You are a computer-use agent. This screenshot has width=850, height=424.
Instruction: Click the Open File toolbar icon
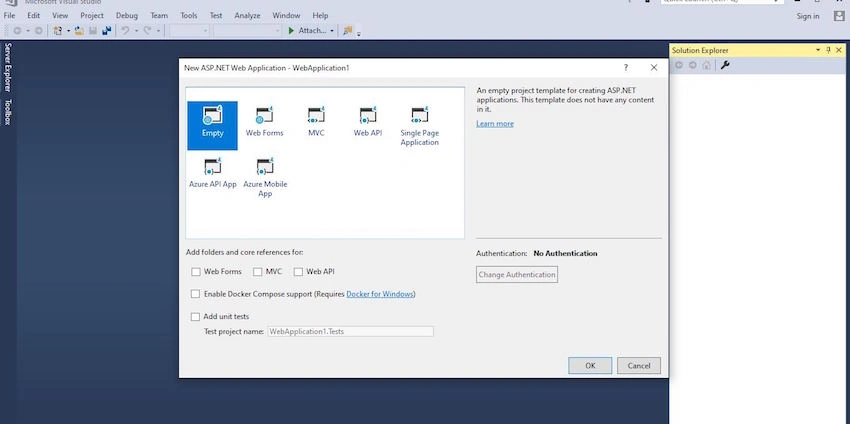click(x=79, y=31)
